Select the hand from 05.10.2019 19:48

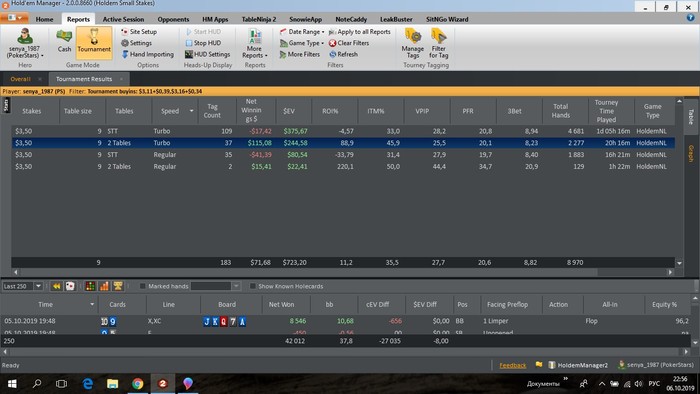tap(346, 321)
